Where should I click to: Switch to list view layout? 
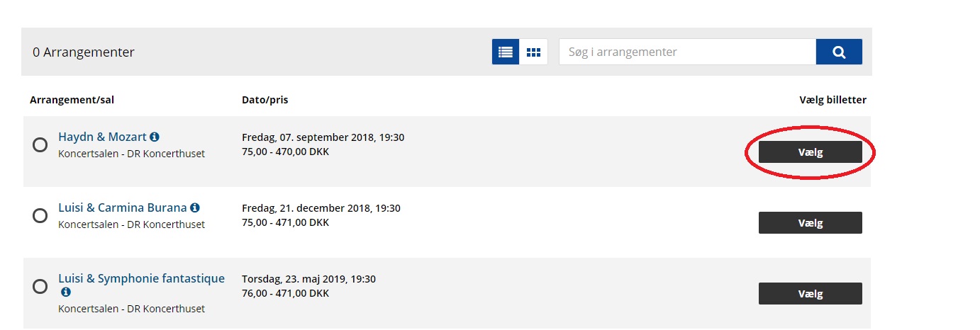tap(506, 52)
